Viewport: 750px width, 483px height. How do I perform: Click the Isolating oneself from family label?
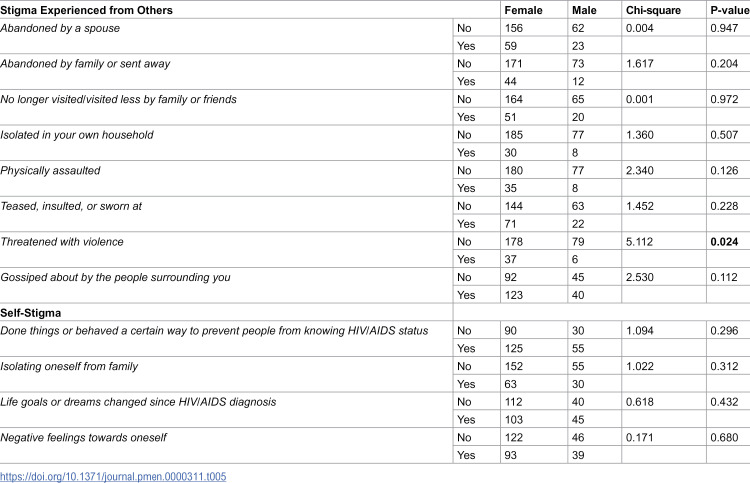tap(69, 366)
